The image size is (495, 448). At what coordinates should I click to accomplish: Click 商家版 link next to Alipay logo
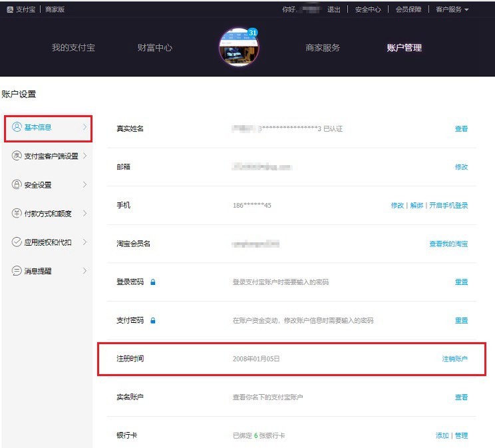tap(55, 9)
